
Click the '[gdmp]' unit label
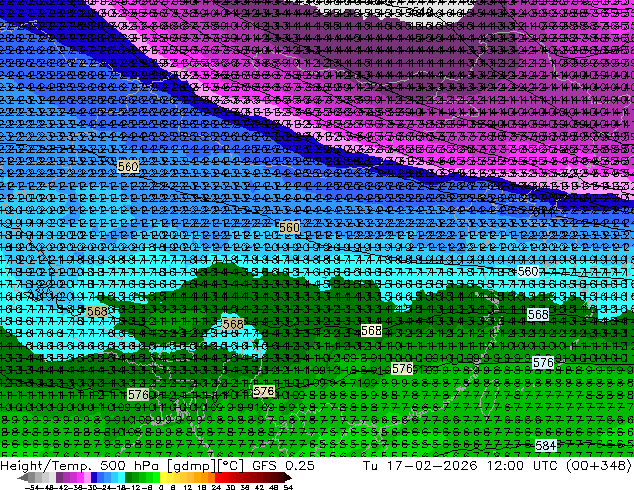[x=192, y=466]
